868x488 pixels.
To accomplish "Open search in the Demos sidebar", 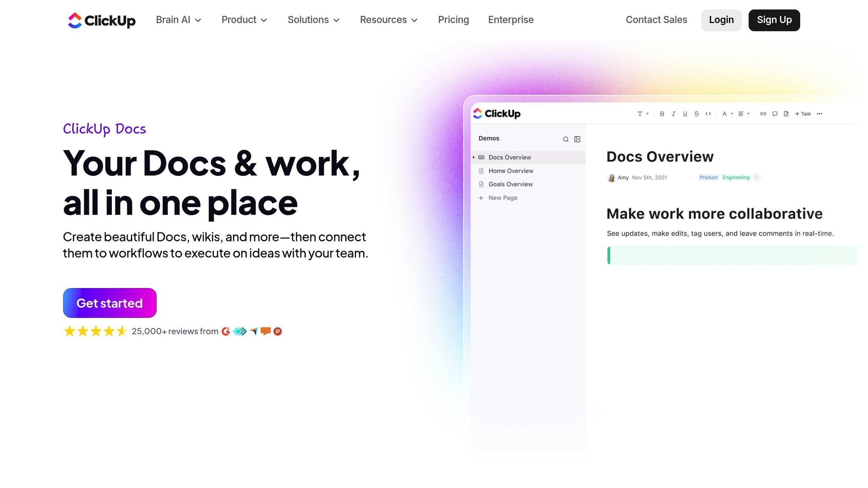I will point(566,139).
